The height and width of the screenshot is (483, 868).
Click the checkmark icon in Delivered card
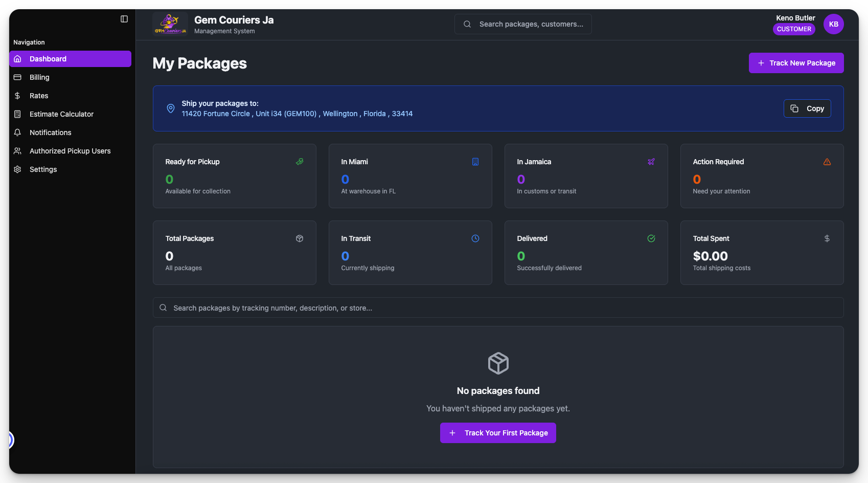tap(651, 238)
